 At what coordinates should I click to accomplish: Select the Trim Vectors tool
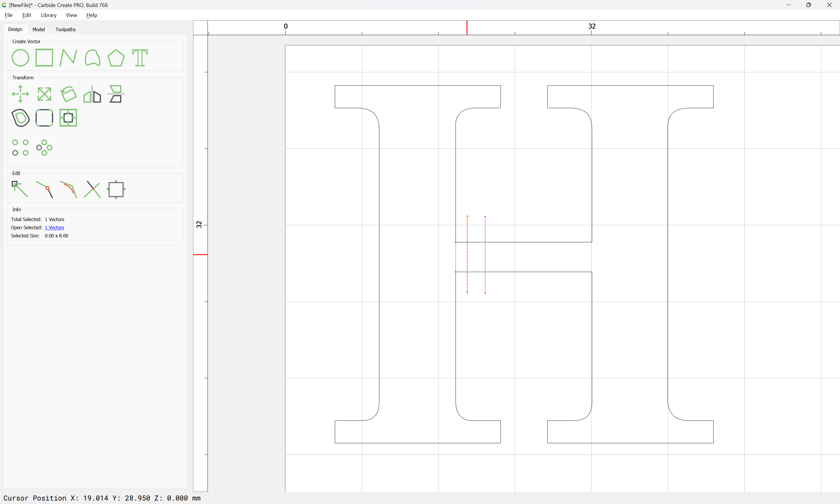click(92, 189)
